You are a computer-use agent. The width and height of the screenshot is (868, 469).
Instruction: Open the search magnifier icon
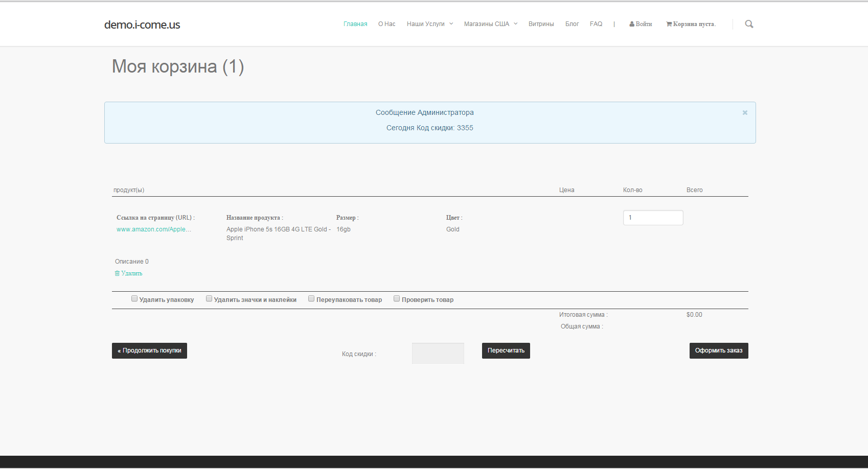pyautogui.click(x=749, y=24)
